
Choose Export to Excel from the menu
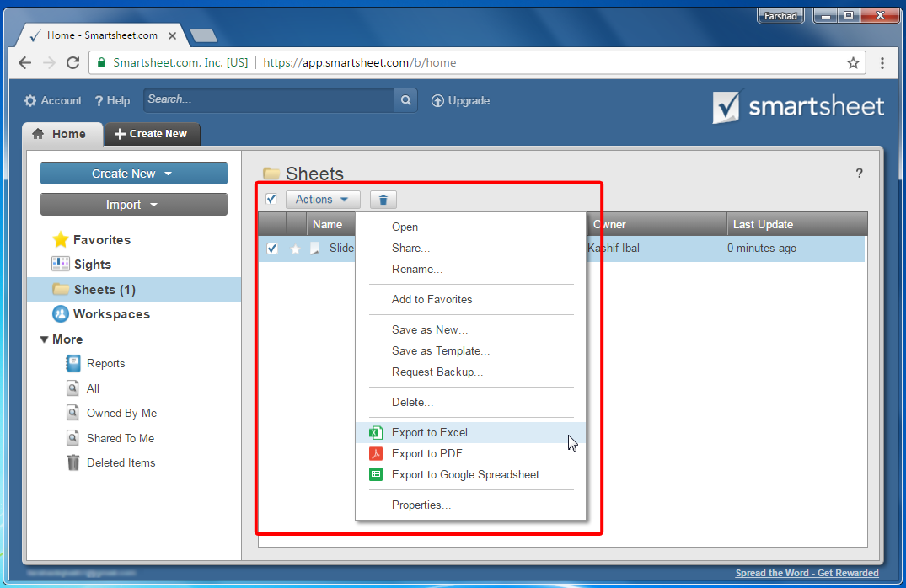(429, 431)
